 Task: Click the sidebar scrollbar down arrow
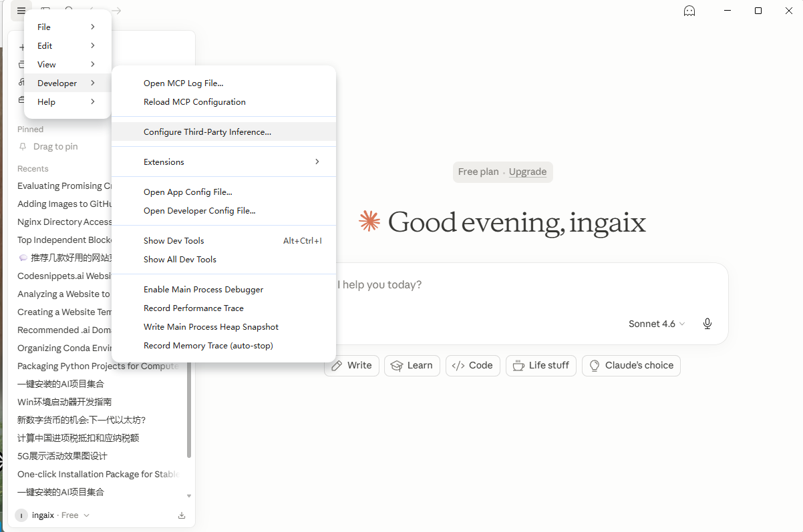click(189, 496)
